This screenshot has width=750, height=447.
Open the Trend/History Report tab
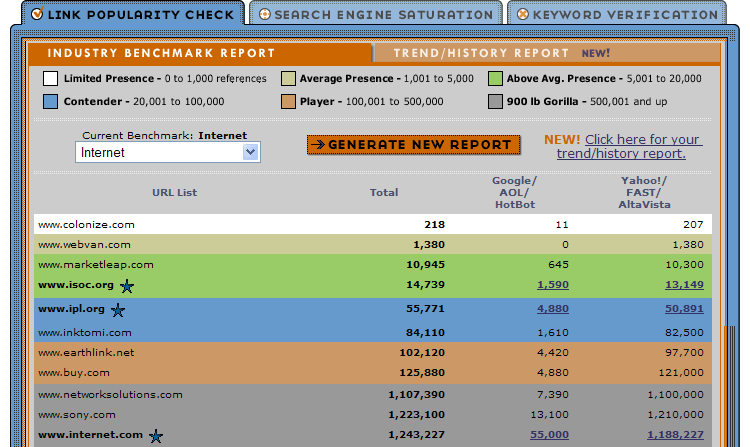click(500, 53)
